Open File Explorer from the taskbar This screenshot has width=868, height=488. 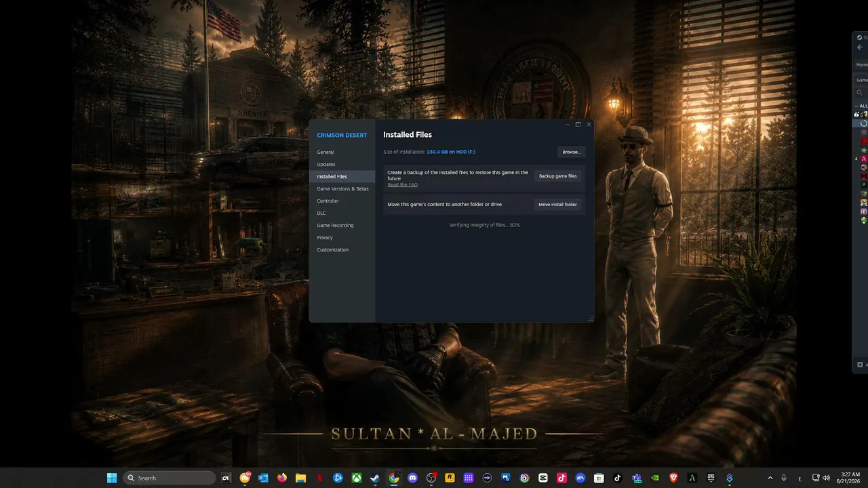300,478
